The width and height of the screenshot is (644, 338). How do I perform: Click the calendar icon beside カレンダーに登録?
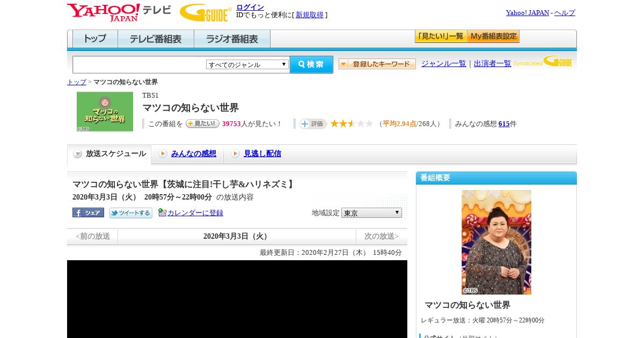[x=163, y=212]
